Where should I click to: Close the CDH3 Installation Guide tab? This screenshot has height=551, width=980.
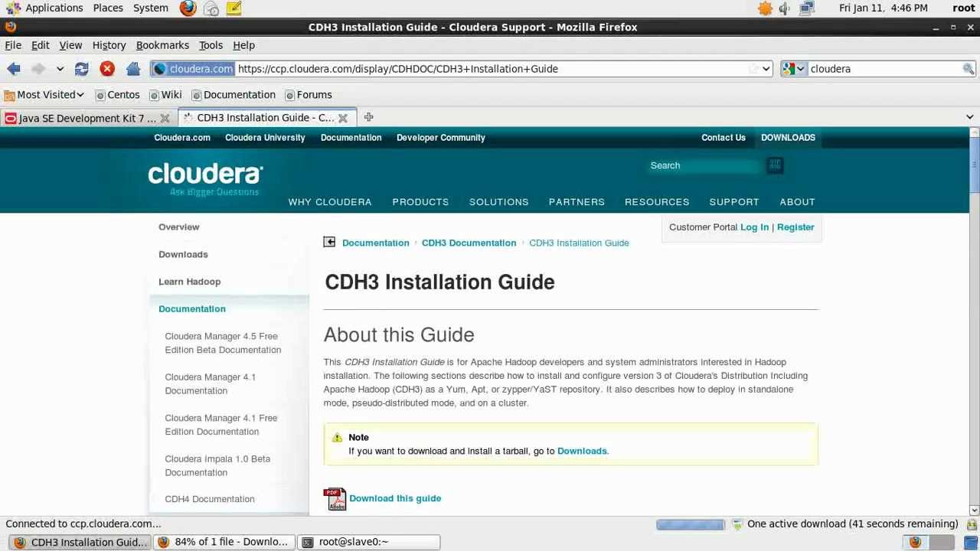tap(343, 118)
